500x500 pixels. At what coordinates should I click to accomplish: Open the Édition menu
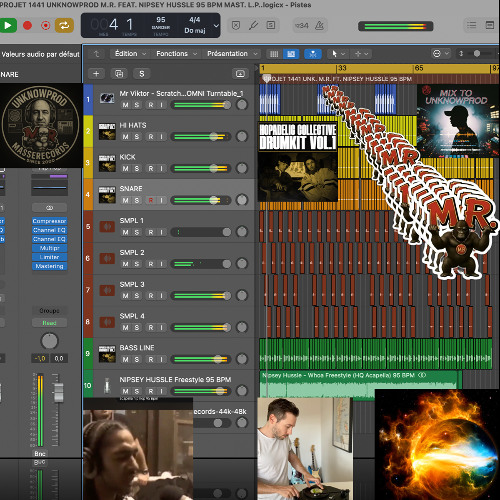coord(130,54)
